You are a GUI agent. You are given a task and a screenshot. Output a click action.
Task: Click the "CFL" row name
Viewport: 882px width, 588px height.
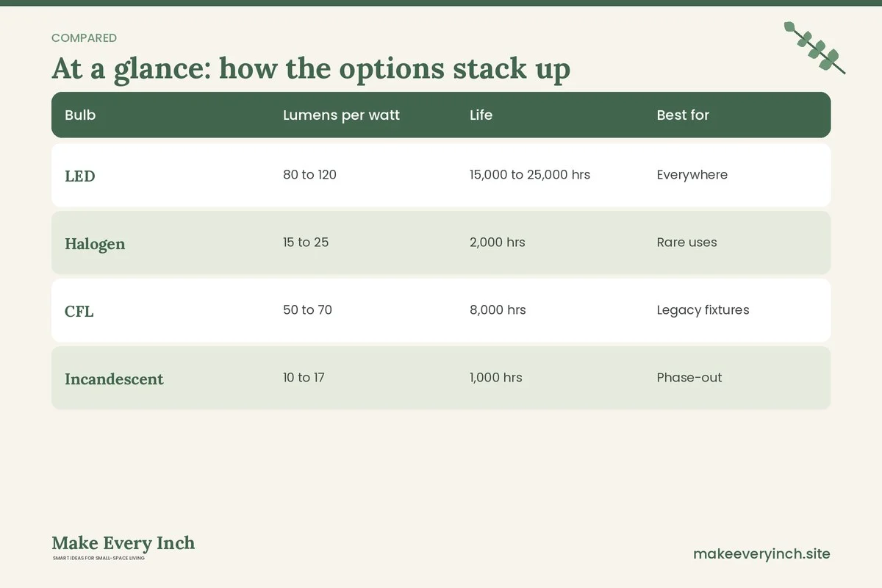coord(79,312)
